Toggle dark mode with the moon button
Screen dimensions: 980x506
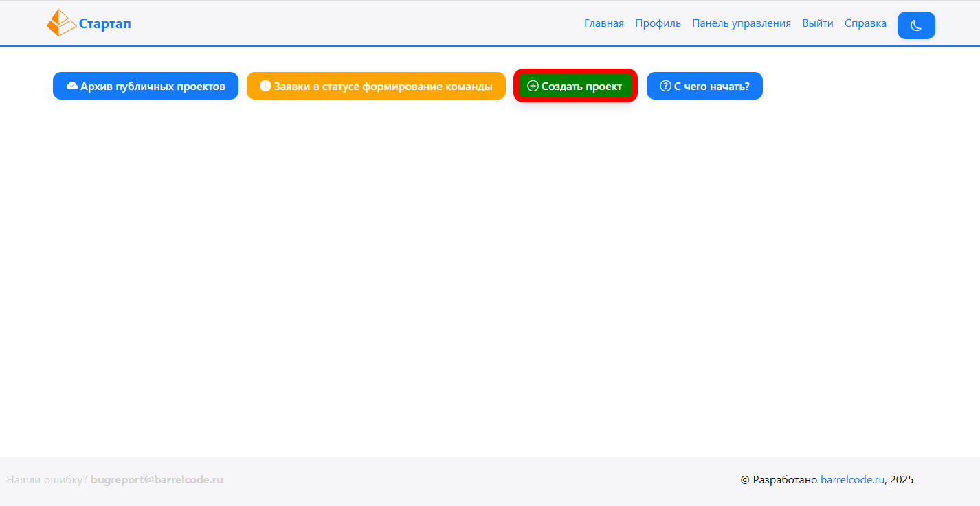(916, 25)
